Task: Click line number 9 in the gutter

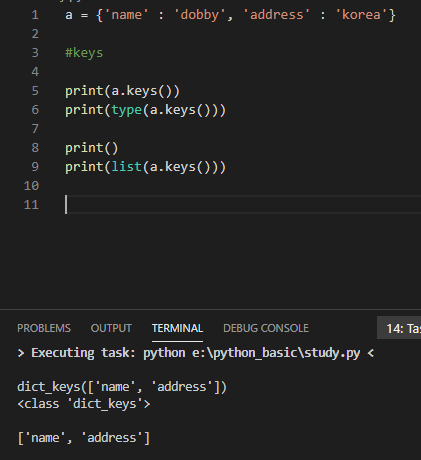Action: click(35, 166)
